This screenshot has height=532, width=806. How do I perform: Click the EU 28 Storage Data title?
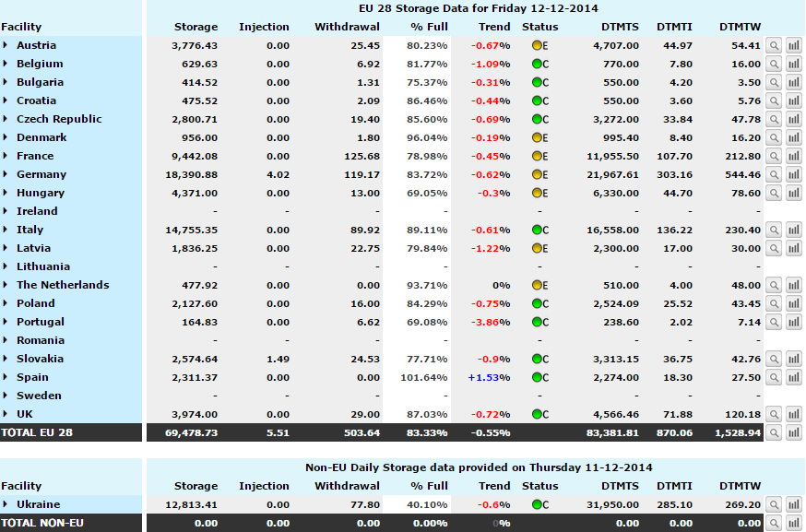478,8
